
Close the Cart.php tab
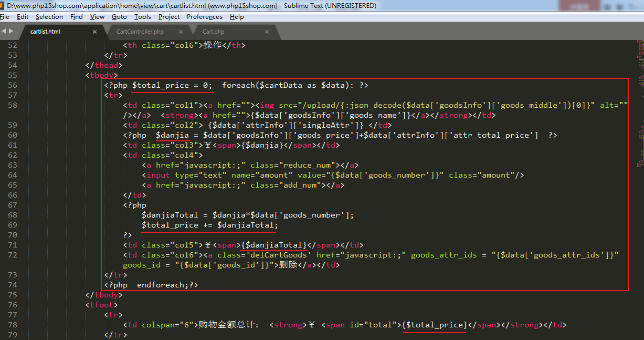click(267, 32)
